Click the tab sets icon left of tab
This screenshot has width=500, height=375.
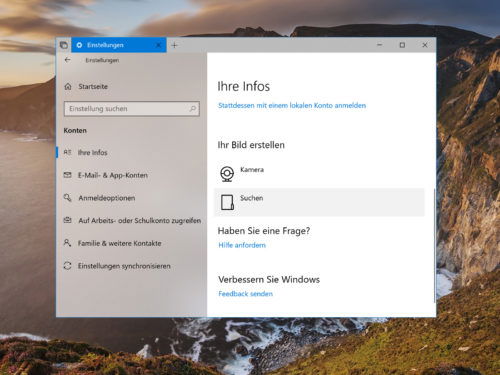(64, 45)
